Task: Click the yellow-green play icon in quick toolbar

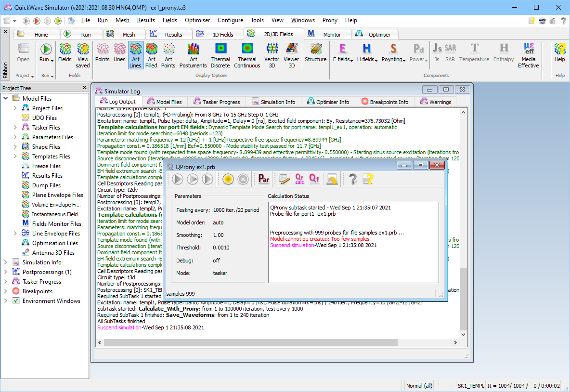Action: pyautogui.click(x=58, y=21)
